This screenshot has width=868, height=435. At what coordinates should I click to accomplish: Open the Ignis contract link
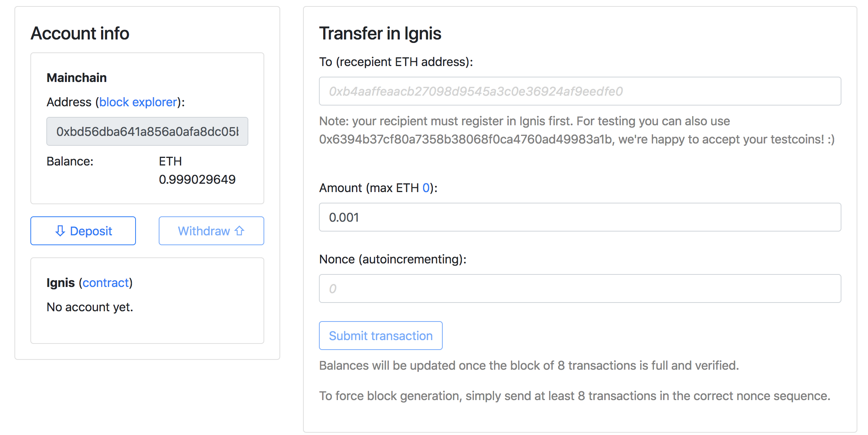click(106, 283)
